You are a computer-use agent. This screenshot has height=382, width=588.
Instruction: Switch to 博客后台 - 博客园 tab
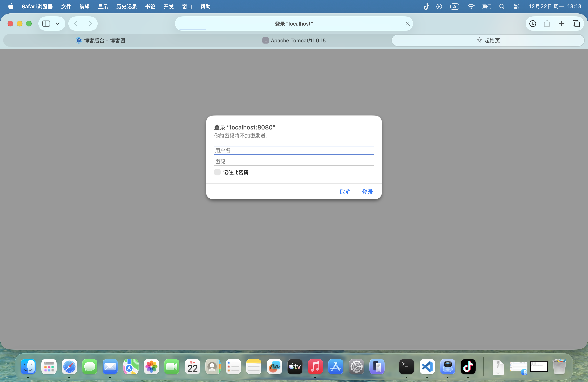tap(100, 41)
